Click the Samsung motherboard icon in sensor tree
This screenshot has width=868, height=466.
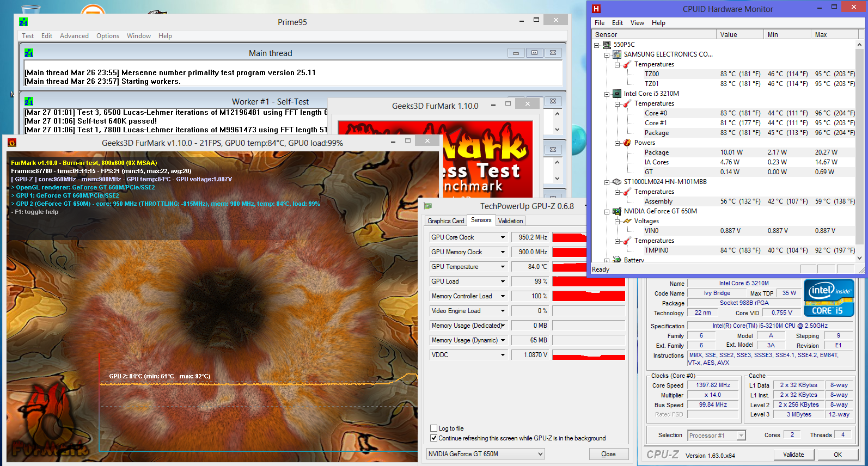click(617, 54)
